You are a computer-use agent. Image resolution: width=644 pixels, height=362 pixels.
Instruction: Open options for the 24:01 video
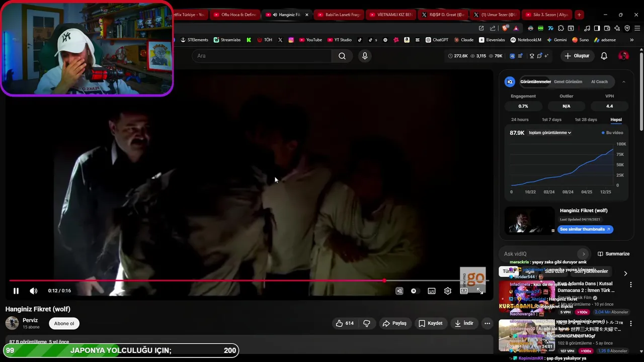click(631, 323)
